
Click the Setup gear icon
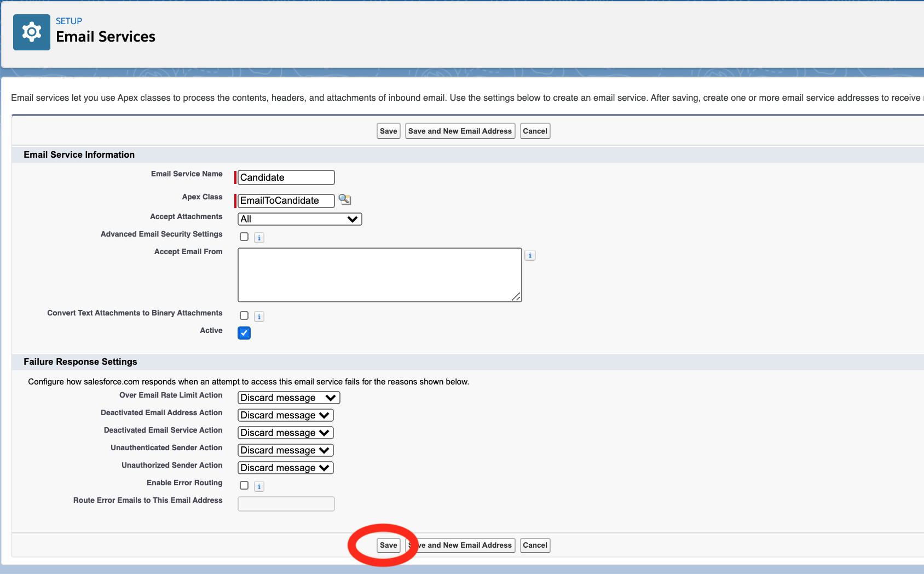point(32,32)
